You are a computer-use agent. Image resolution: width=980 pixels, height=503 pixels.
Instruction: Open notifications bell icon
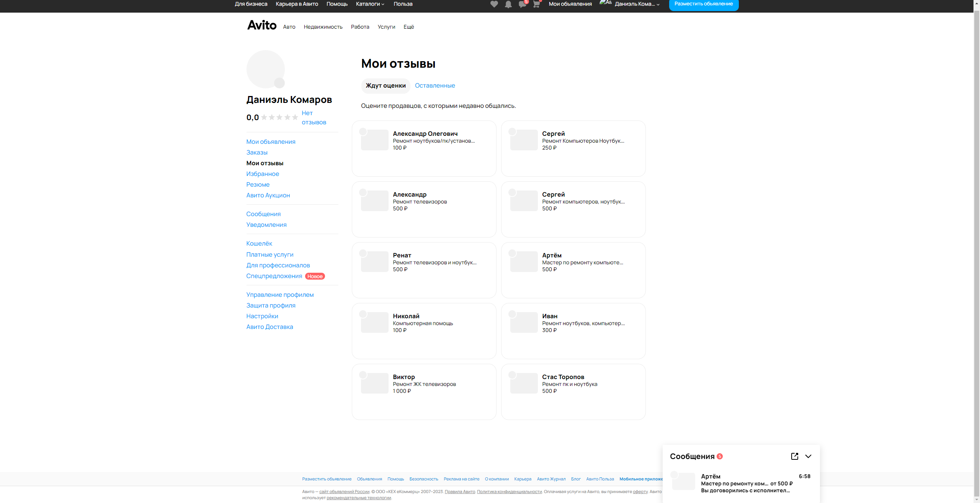tap(508, 4)
